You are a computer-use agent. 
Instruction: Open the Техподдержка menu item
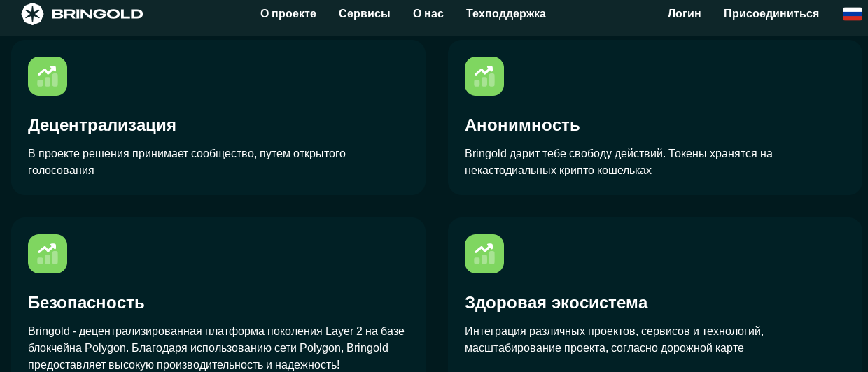(x=506, y=13)
